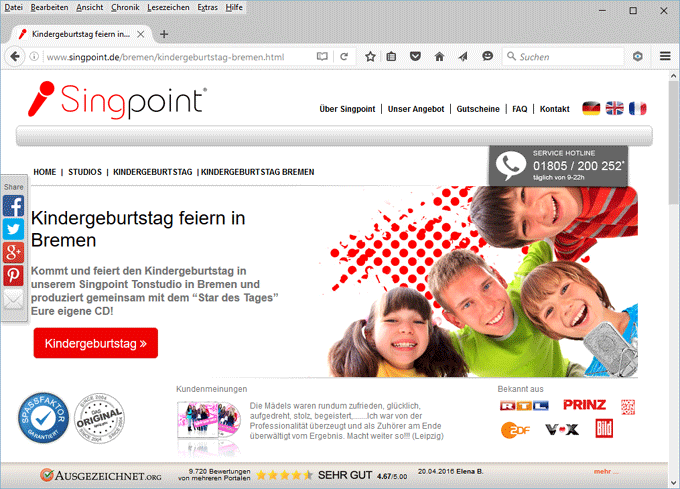This screenshot has height=489, width=680.
Task: Click the Ausgezeichnet.org logo
Action: coord(101,476)
